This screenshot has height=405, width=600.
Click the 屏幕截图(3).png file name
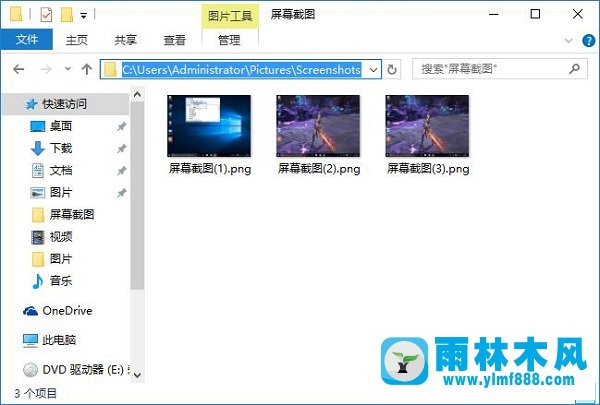tap(428, 168)
